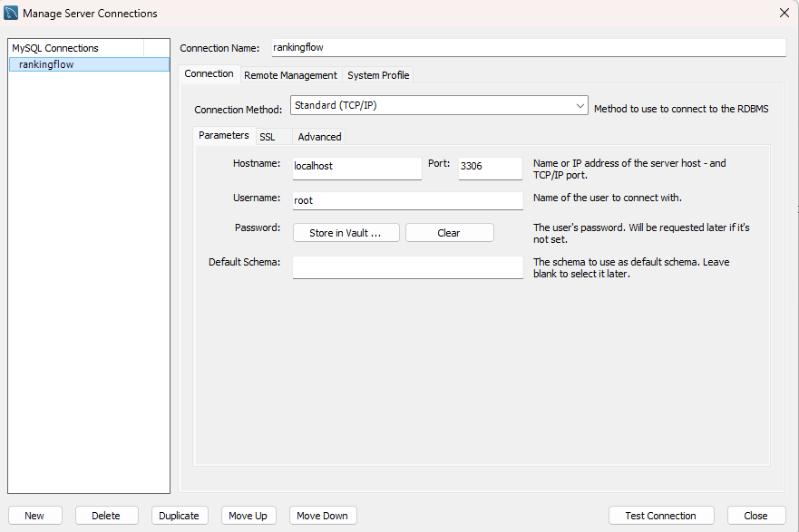Delete the selected connection
The image size is (799, 532).
pos(106,516)
